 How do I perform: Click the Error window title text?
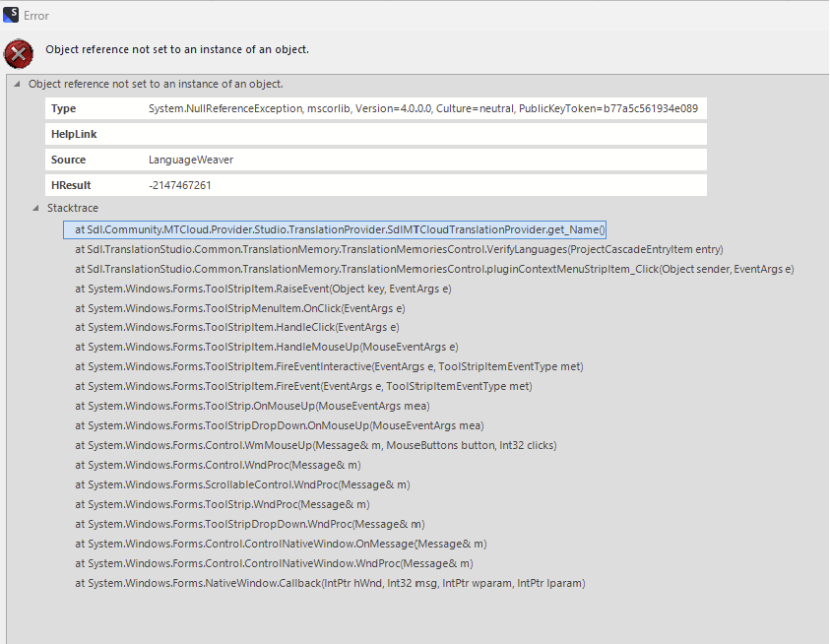click(x=36, y=16)
